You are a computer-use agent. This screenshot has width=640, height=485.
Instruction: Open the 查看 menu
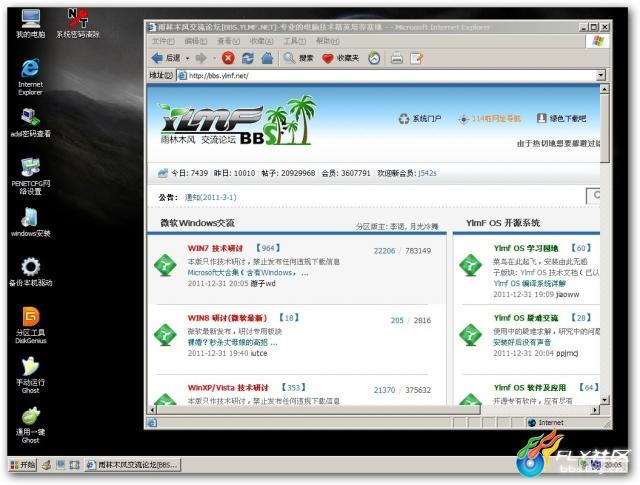[x=228, y=41]
